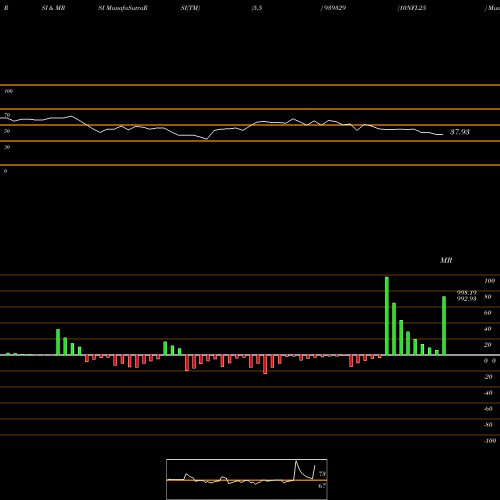Viewport: 500px width, 500px height.
Task: Click the value 73 in mini chart
Action: [322, 474]
